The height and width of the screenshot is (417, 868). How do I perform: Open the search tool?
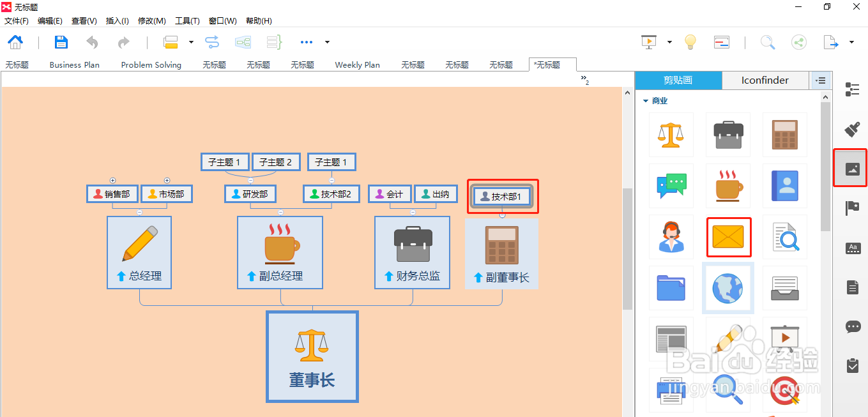pos(768,42)
